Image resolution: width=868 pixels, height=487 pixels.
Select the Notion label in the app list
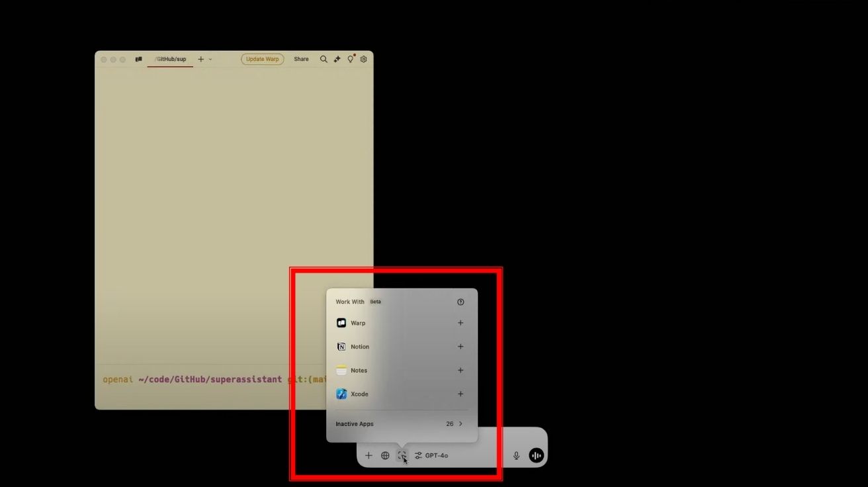click(360, 347)
